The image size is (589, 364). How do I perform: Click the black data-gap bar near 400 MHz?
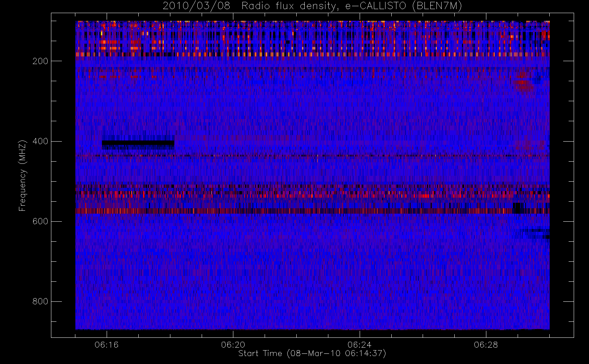[x=138, y=143]
